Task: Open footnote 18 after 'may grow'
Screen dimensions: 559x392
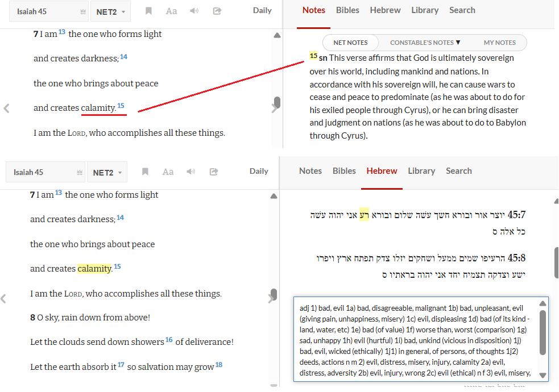Action: click(x=219, y=365)
